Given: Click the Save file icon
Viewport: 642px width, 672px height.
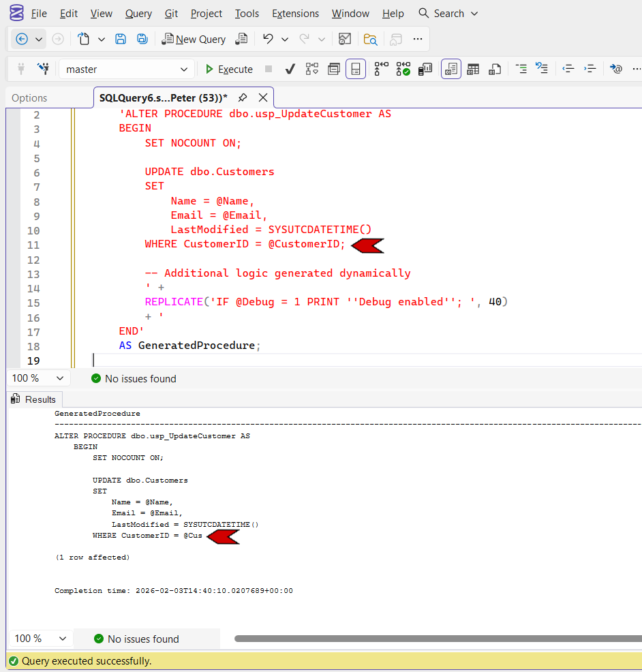Looking at the screenshot, I should click(121, 39).
